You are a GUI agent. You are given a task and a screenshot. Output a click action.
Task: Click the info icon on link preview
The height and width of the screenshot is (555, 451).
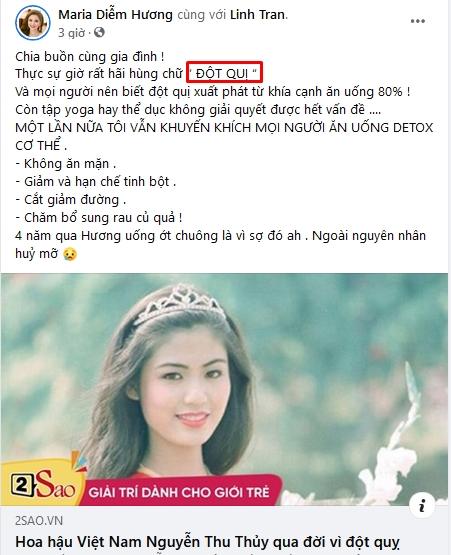(x=422, y=505)
